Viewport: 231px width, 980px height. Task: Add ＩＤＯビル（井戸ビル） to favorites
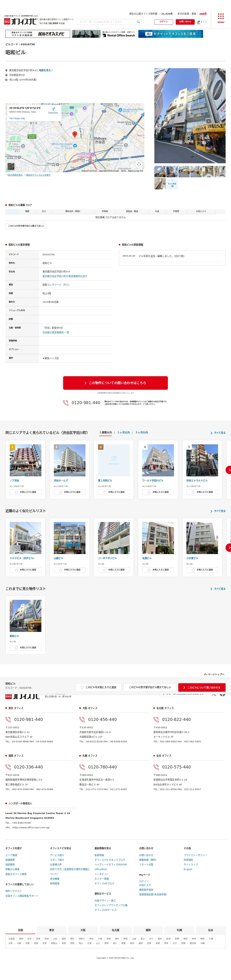pyautogui.click(x=25, y=570)
